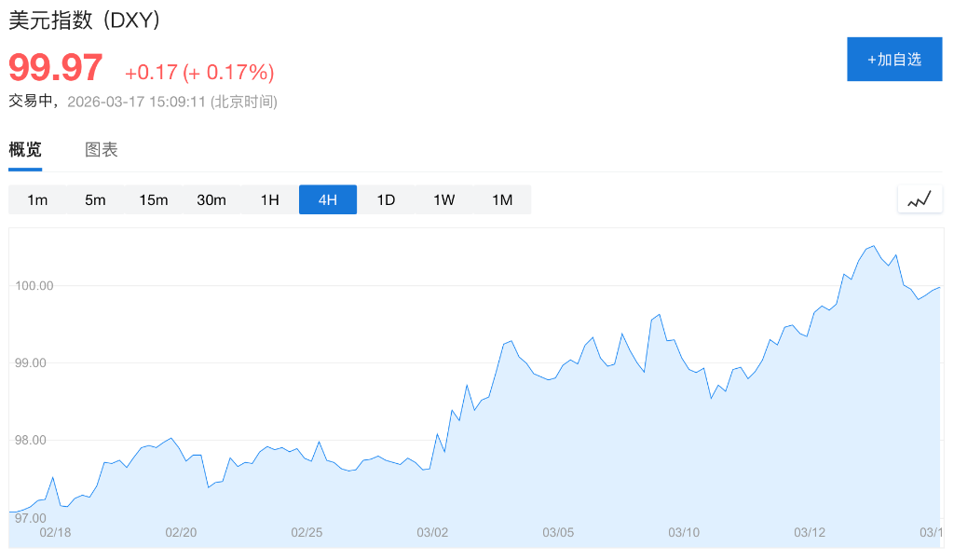
Task: Click the +加自选 button
Action: point(893,60)
